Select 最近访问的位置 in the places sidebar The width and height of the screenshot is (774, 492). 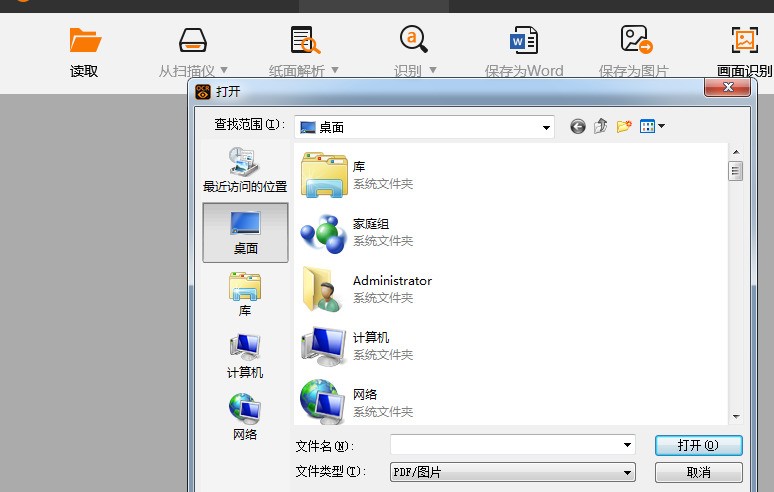pos(245,170)
